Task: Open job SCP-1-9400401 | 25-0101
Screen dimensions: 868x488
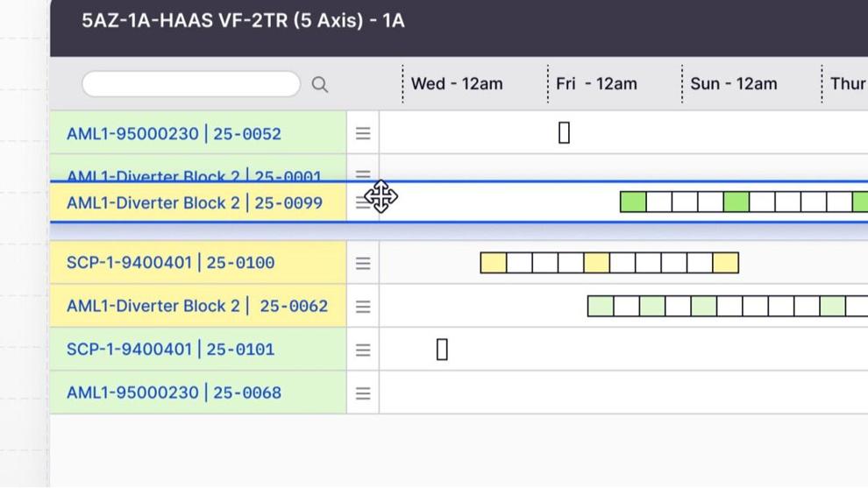Action: point(170,350)
